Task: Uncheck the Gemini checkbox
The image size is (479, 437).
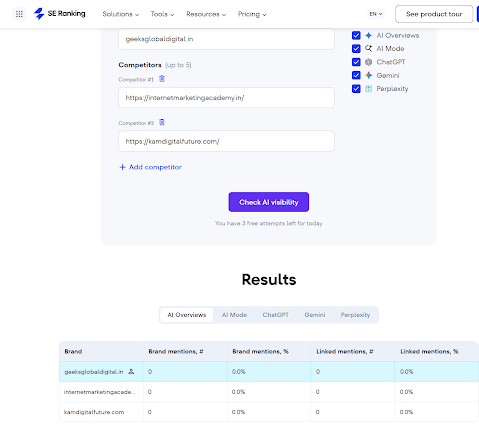Action: pyautogui.click(x=356, y=75)
